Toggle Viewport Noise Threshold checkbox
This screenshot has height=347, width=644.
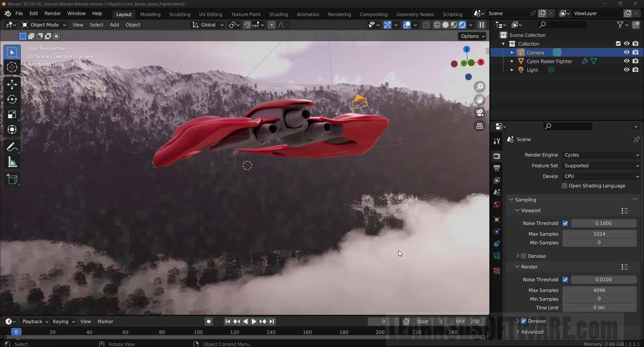565,223
